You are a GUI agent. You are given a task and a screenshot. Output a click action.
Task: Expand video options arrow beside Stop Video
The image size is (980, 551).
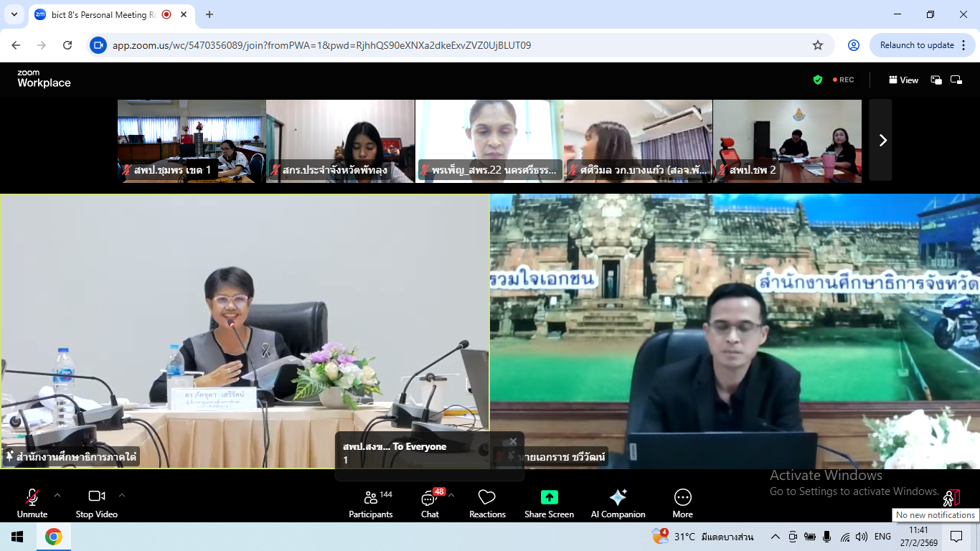(x=122, y=495)
